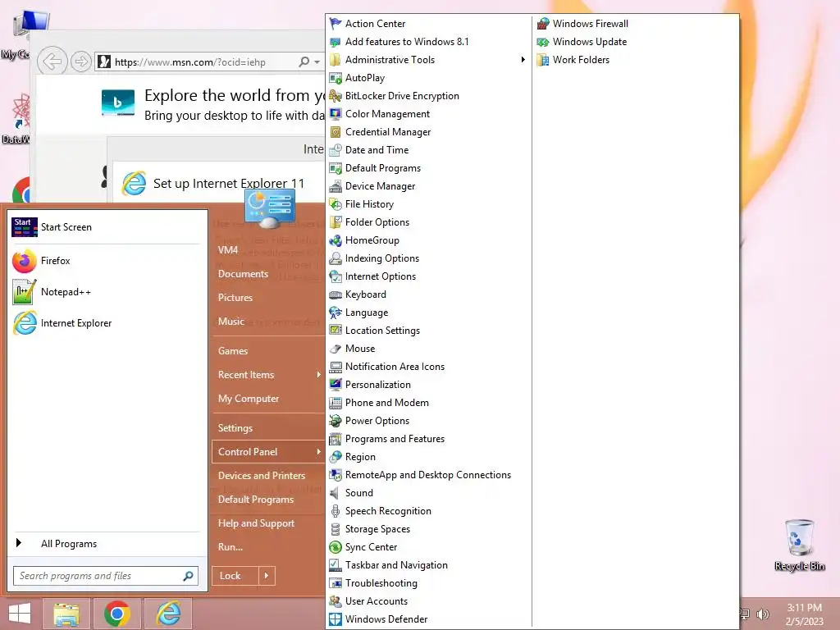The width and height of the screenshot is (840, 630).
Task: Click the User Accounts icon
Action: pos(336,601)
